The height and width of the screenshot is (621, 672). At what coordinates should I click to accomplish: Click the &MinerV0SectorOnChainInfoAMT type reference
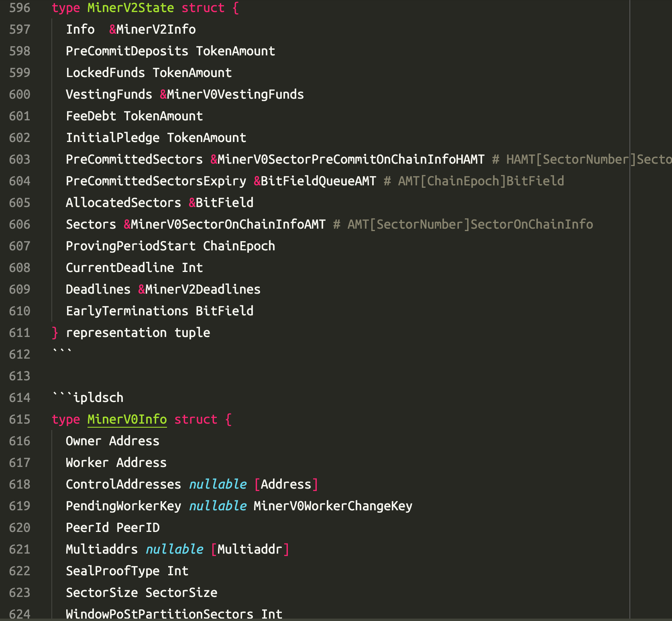(x=225, y=224)
